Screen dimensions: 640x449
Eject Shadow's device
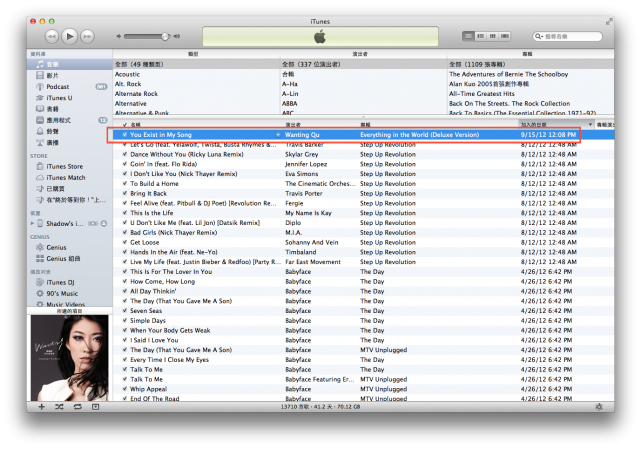pyautogui.click(x=104, y=224)
